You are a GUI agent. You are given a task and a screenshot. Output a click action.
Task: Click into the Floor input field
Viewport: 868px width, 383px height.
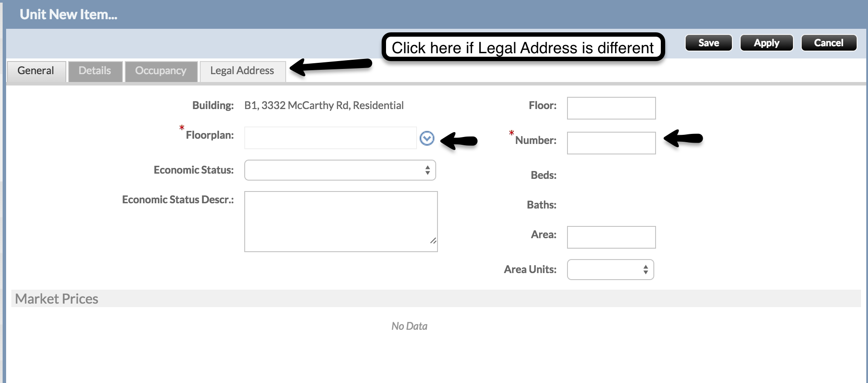click(611, 108)
